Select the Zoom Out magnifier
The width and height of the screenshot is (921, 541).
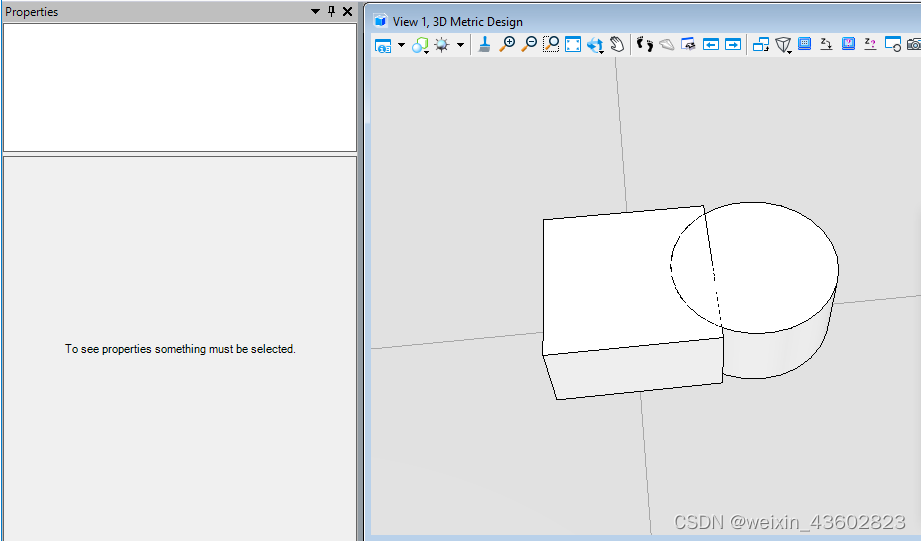coord(529,45)
